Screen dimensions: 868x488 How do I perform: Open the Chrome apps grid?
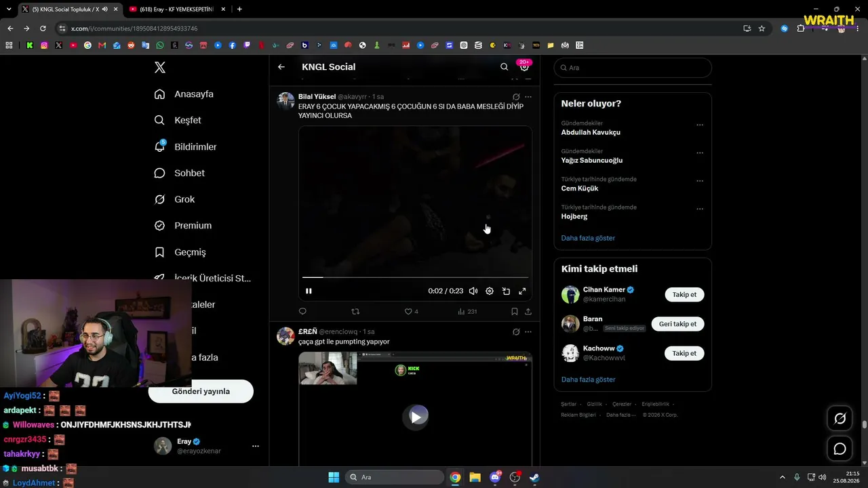click(9, 45)
